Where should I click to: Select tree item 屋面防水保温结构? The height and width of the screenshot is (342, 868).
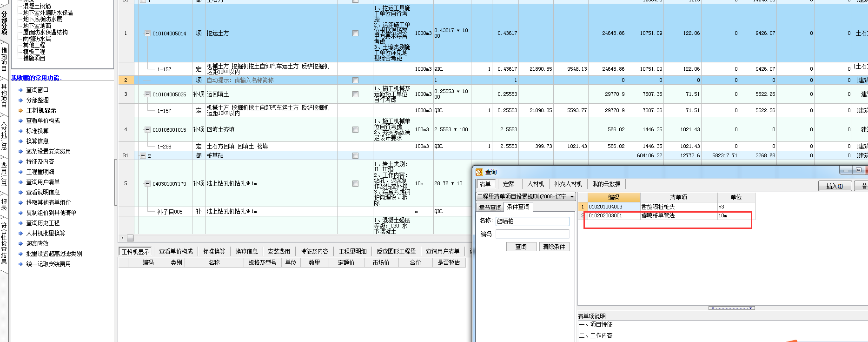[46, 33]
